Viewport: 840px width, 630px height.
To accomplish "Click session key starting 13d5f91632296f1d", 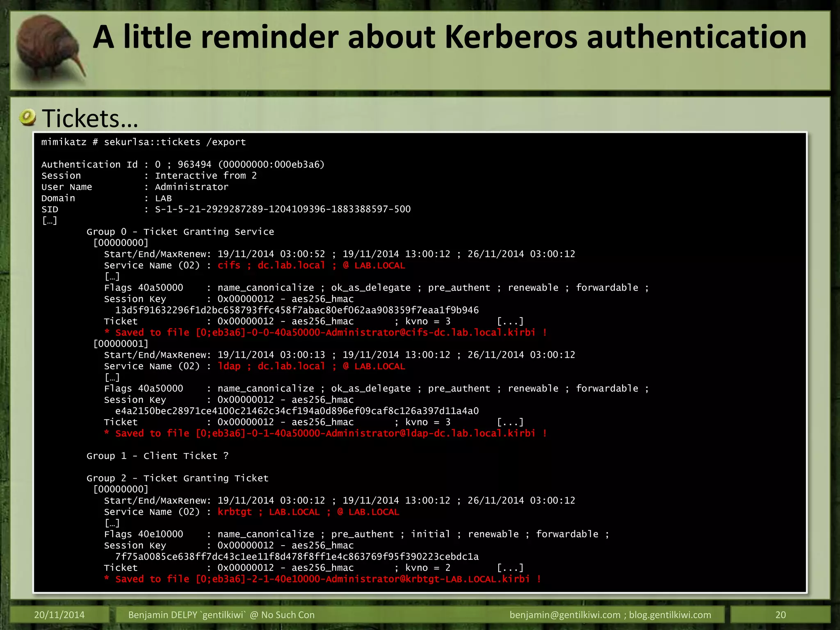I will (x=297, y=310).
